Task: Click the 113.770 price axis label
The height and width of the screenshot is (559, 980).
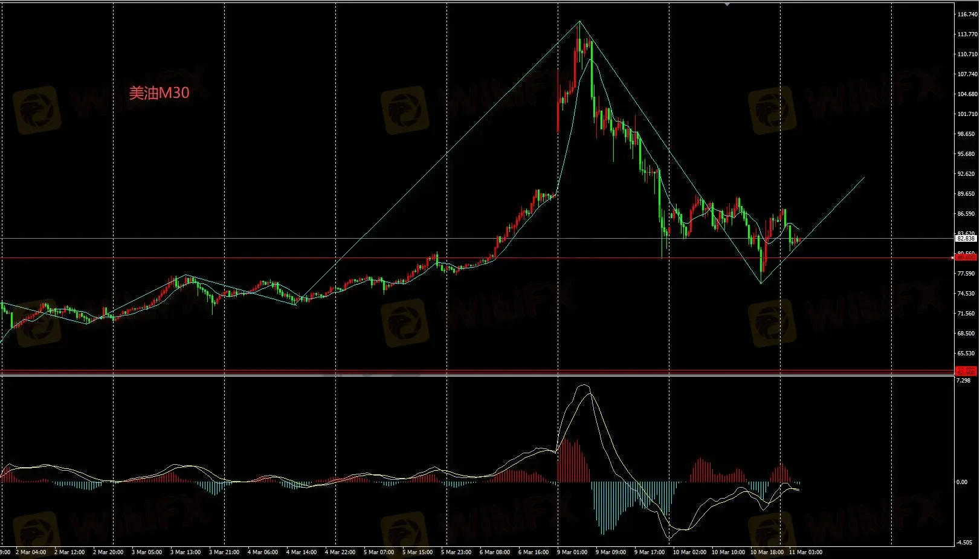Action: 967,34
